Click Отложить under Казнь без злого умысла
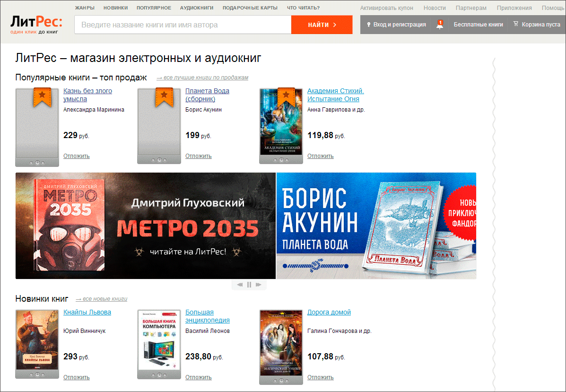The width and height of the screenshot is (566, 392). pyautogui.click(x=77, y=156)
